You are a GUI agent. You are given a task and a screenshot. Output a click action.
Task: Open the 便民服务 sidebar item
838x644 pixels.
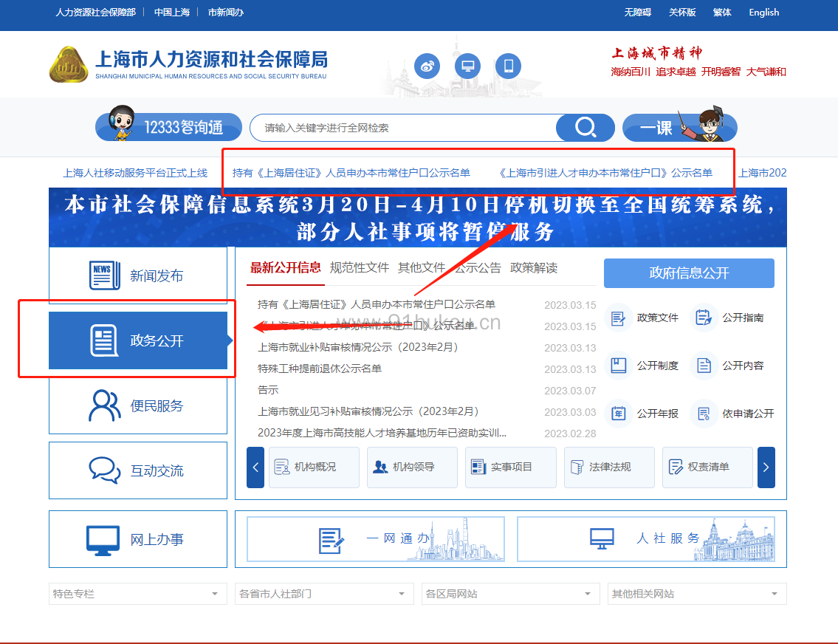(x=138, y=405)
